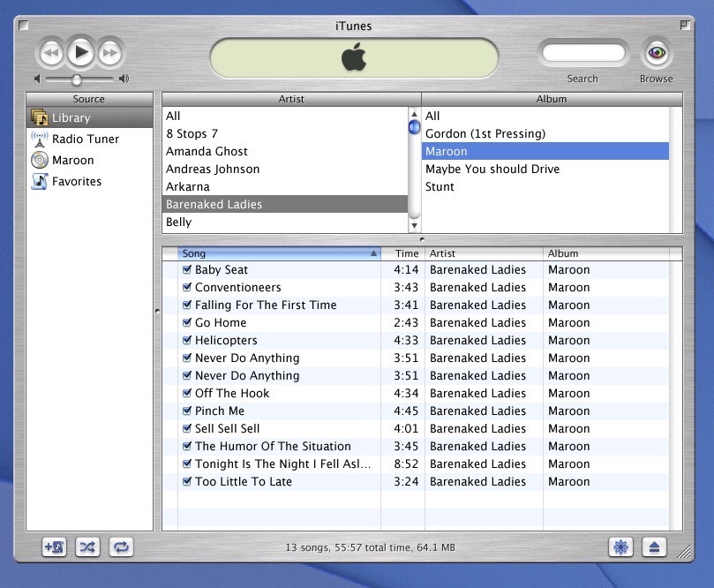Uncheck the Helicopters checkbox

point(187,340)
